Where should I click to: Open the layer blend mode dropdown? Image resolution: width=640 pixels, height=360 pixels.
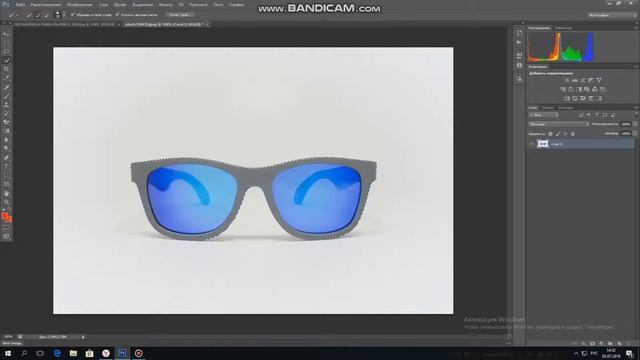[559, 124]
